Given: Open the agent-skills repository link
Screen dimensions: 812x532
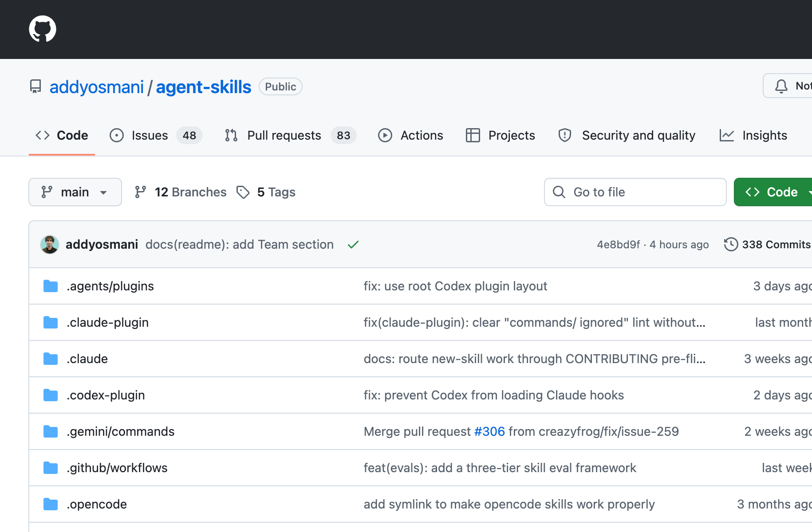Looking at the screenshot, I should pyautogui.click(x=204, y=87).
